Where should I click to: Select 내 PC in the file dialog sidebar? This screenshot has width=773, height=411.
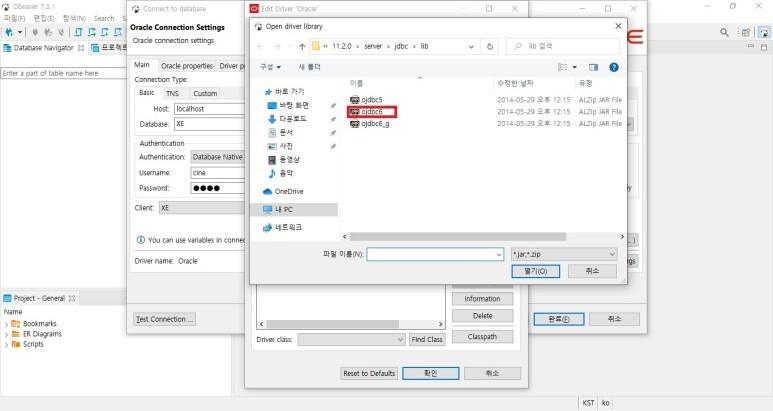pyautogui.click(x=294, y=209)
